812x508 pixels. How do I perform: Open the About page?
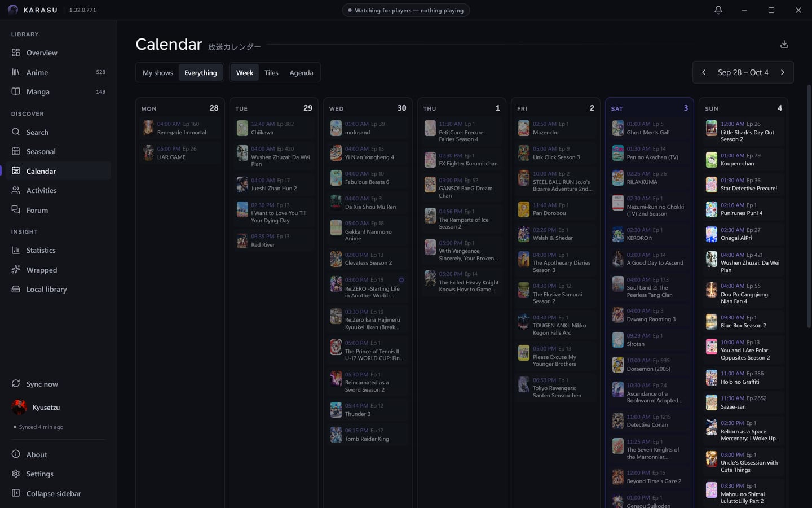click(58, 454)
